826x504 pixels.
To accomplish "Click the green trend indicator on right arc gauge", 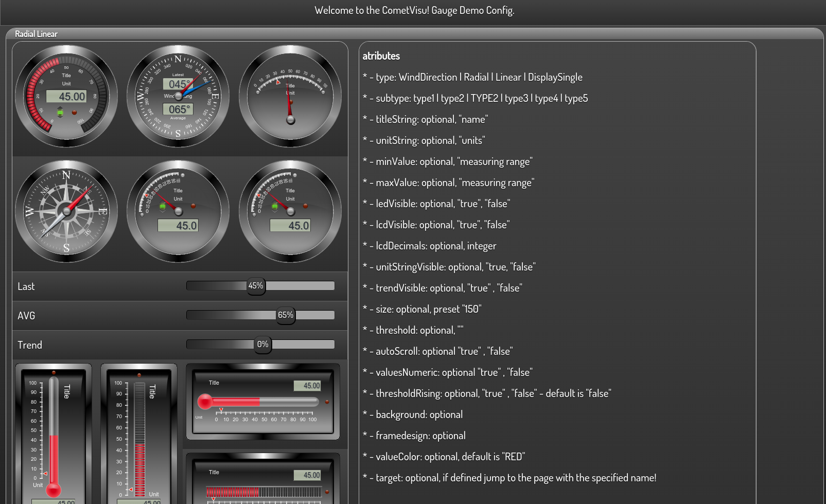I will (275, 207).
